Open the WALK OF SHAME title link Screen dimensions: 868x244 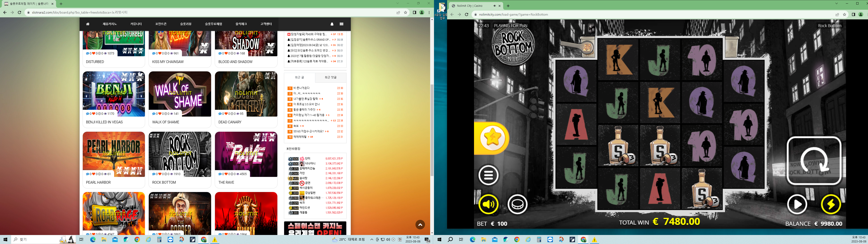click(x=165, y=122)
